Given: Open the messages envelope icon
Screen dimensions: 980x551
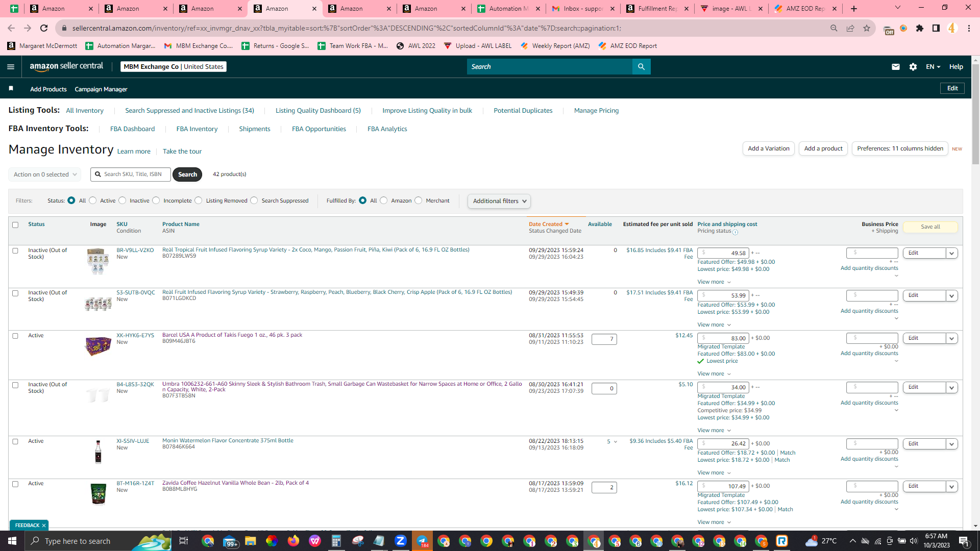Looking at the screenshot, I should pyautogui.click(x=895, y=67).
